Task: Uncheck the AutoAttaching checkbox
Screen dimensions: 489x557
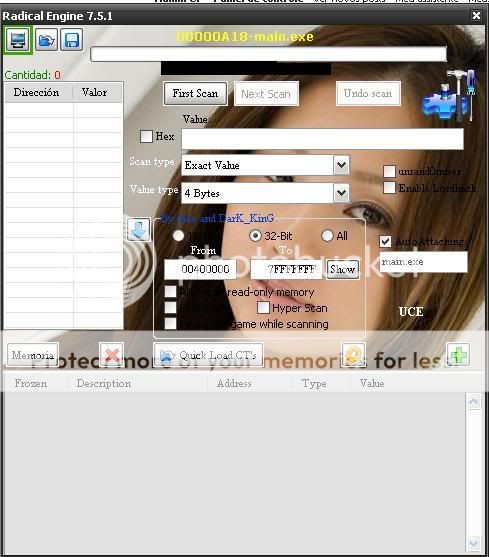Action: coord(385,242)
